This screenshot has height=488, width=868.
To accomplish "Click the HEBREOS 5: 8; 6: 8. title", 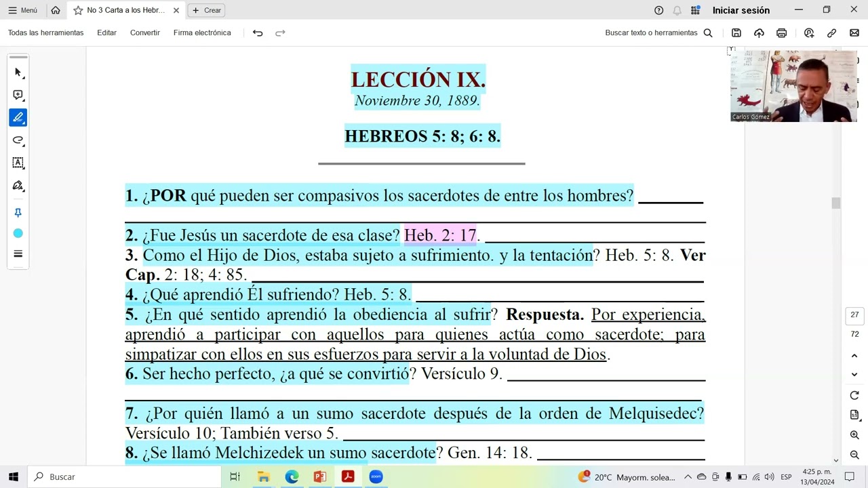I will (x=422, y=136).
